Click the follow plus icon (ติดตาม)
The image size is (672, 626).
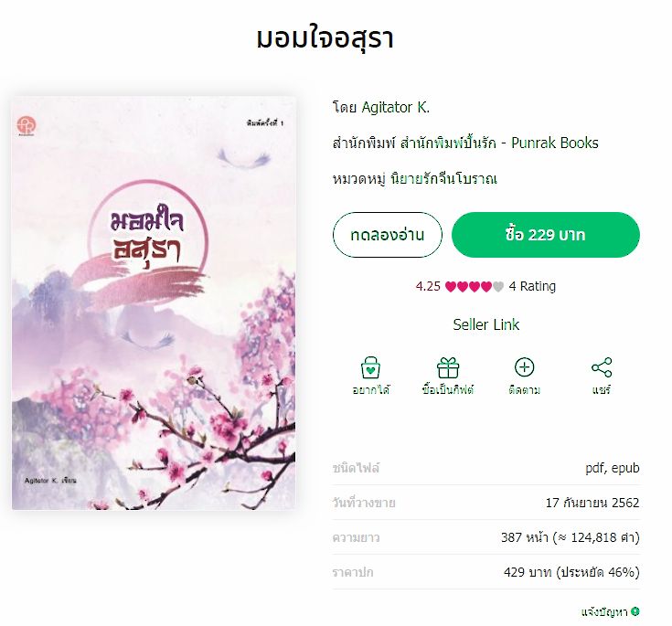[524, 367]
